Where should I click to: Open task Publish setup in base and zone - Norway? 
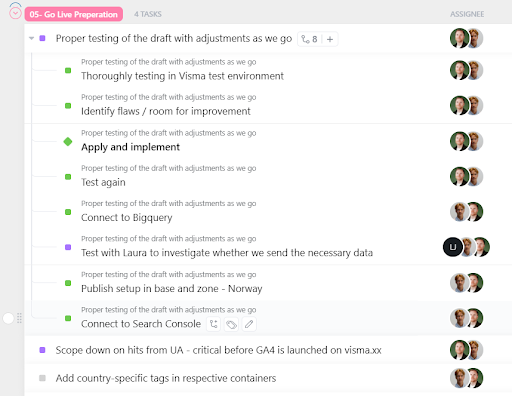coord(172,288)
